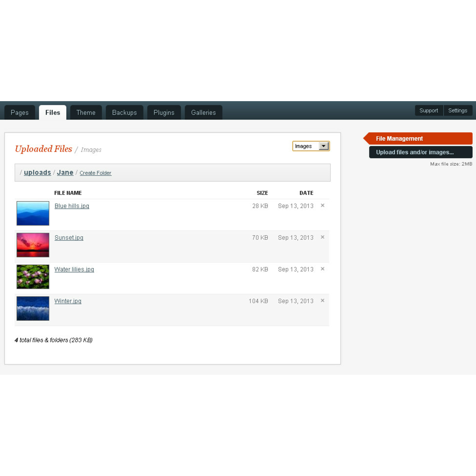The image size is (476, 476).
Task: Open the File Management arrow banner
Action: point(405,138)
